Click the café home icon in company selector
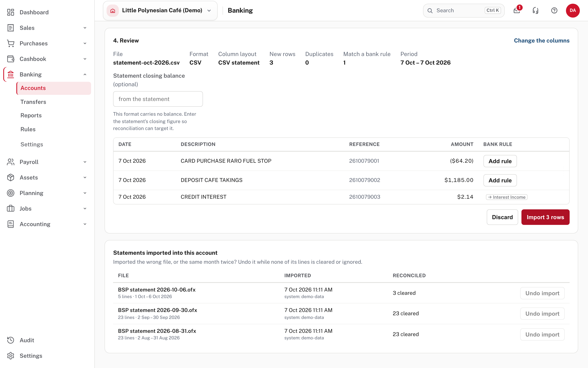Screen dimensions: 588x368 [113, 10]
